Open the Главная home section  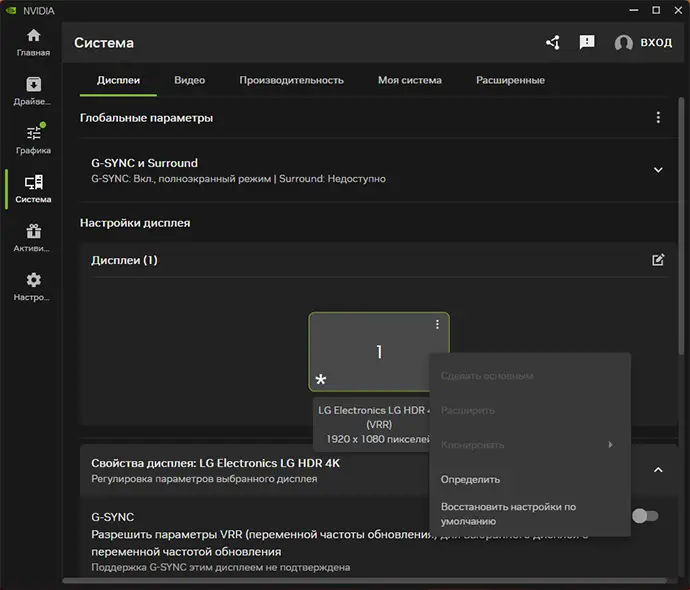pyautogui.click(x=33, y=43)
